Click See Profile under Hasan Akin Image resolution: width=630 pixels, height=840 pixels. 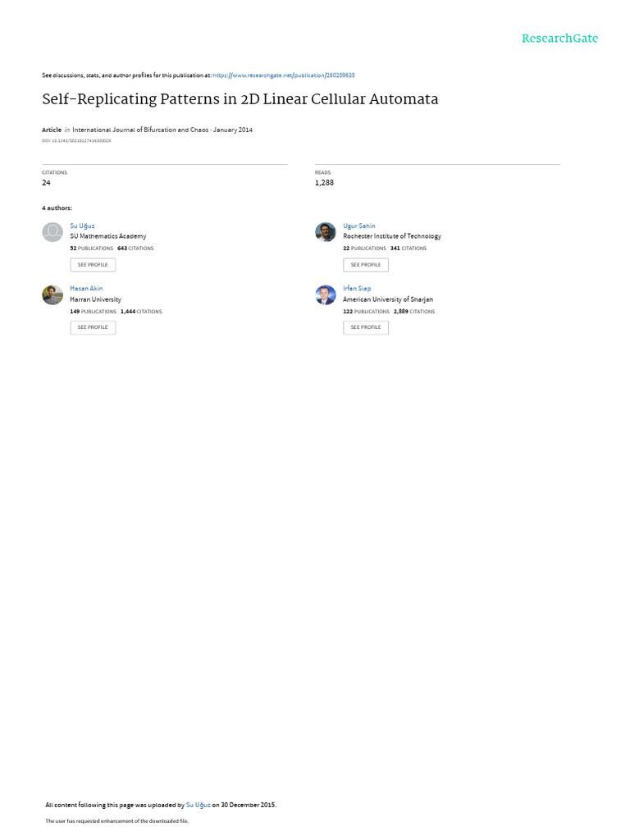(x=93, y=327)
